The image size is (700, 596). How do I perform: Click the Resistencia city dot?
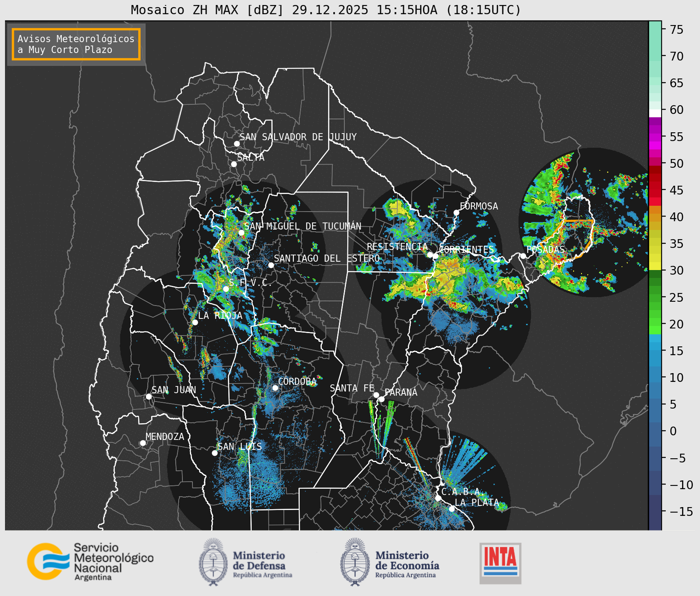tap(430, 255)
